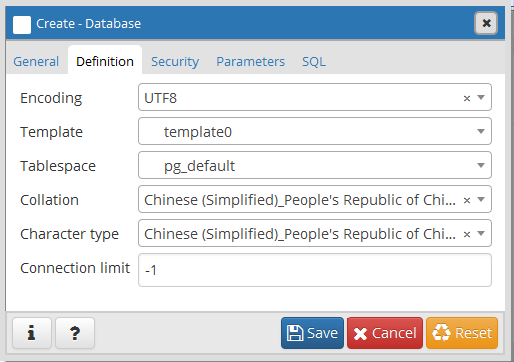Reset the form with Reset button
514x362 pixels.
pos(462,333)
